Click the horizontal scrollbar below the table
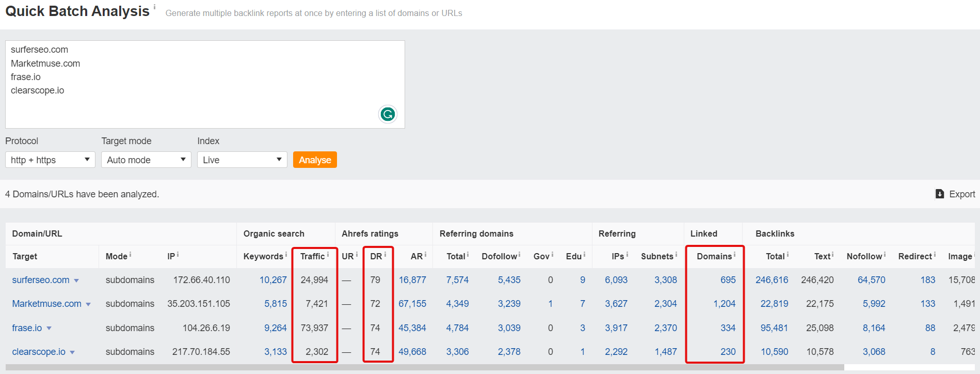Viewport: 980px width, 374px height. (x=424, y=368)
